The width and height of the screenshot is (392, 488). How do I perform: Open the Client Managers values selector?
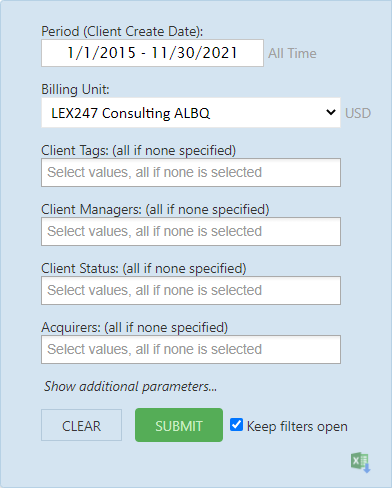point(191,231)
